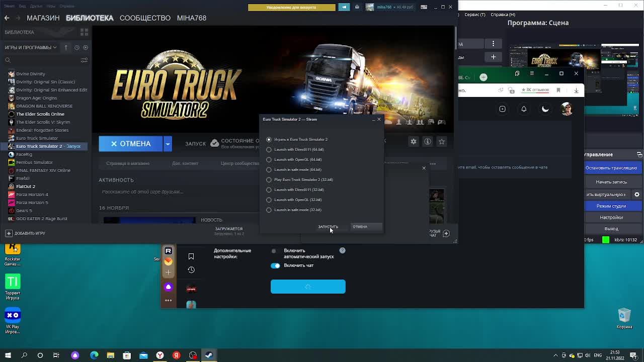The image size is (644, 362).
Task: Open Microsoft Edge in taskbar
Action: (x=94, y=355)
